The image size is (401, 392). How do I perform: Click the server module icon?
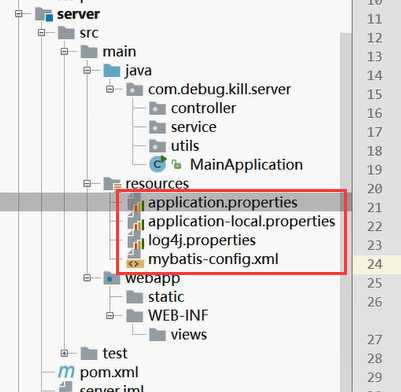(44, 14)
